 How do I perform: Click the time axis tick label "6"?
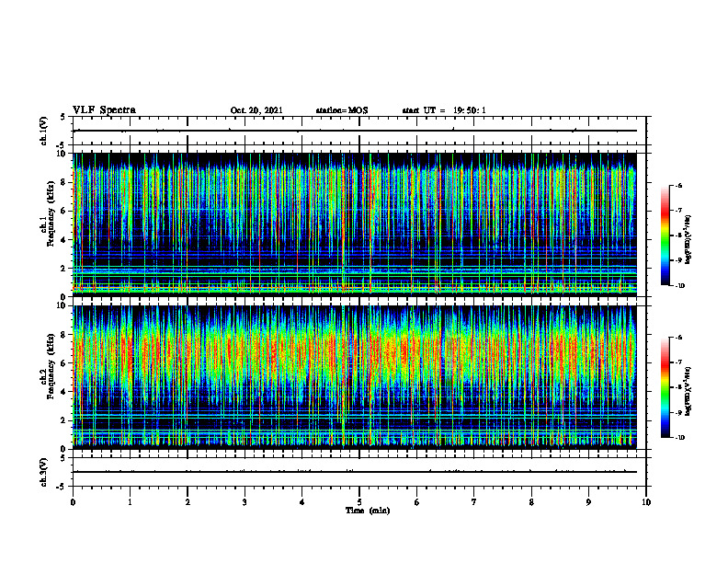click(x=417, y=502)
